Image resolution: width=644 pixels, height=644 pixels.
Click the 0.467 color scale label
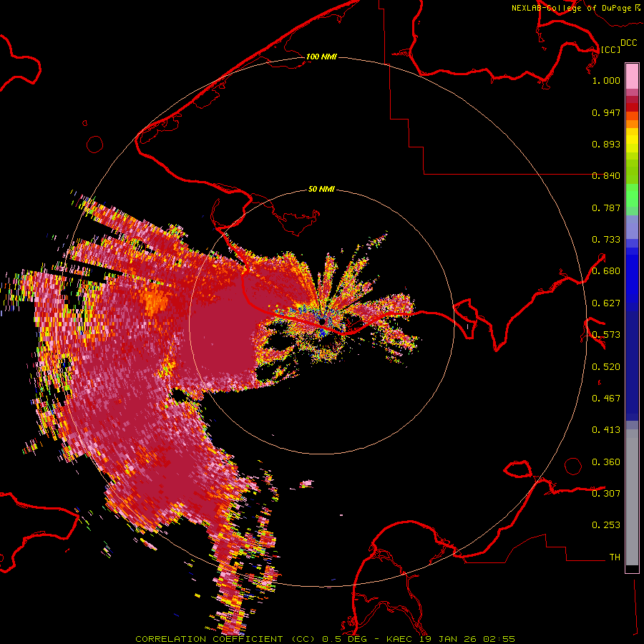(x=606, y=399)
